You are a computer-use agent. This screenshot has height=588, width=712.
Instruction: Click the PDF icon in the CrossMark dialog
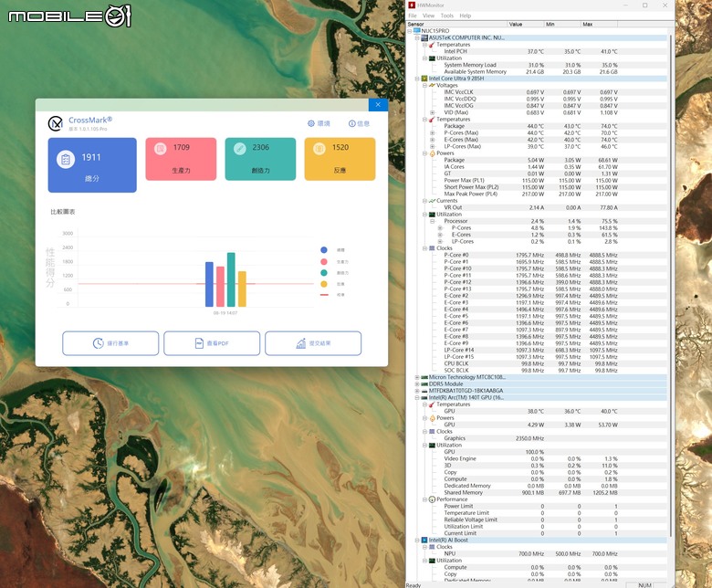tap(199, 343)
